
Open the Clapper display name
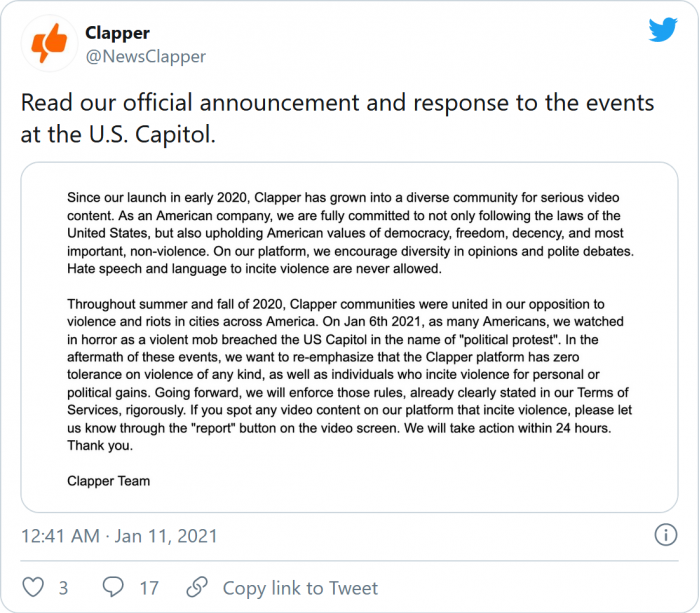click(x=117, y=33)
